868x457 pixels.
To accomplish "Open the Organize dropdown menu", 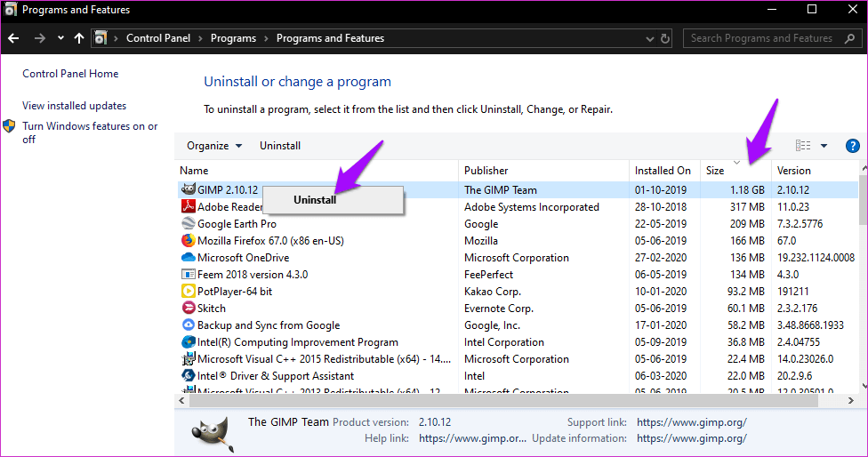I will tap(214, 146).
